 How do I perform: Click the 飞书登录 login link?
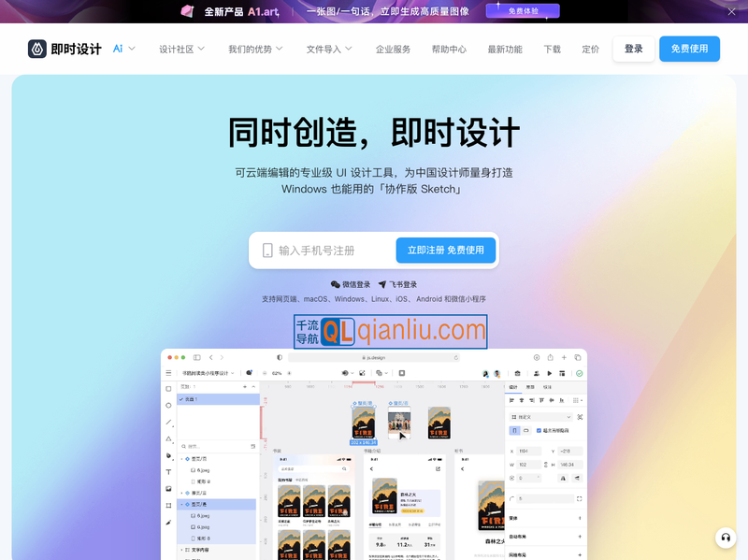(400, 284)
